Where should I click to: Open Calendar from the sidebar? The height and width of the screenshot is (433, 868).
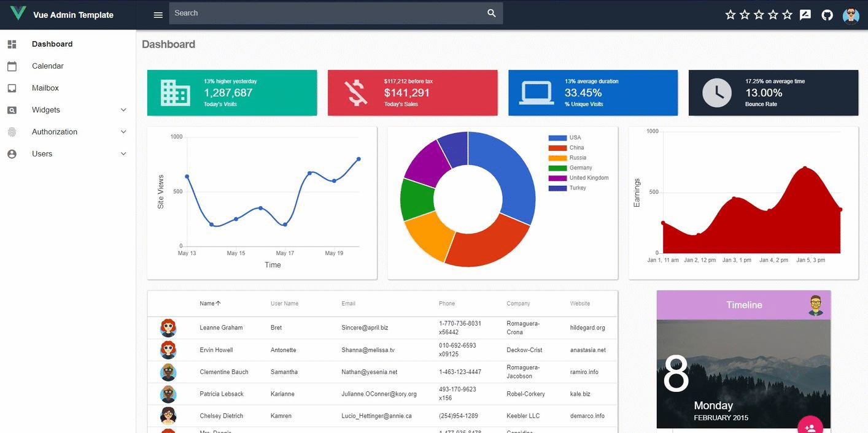tap(48, 66)
